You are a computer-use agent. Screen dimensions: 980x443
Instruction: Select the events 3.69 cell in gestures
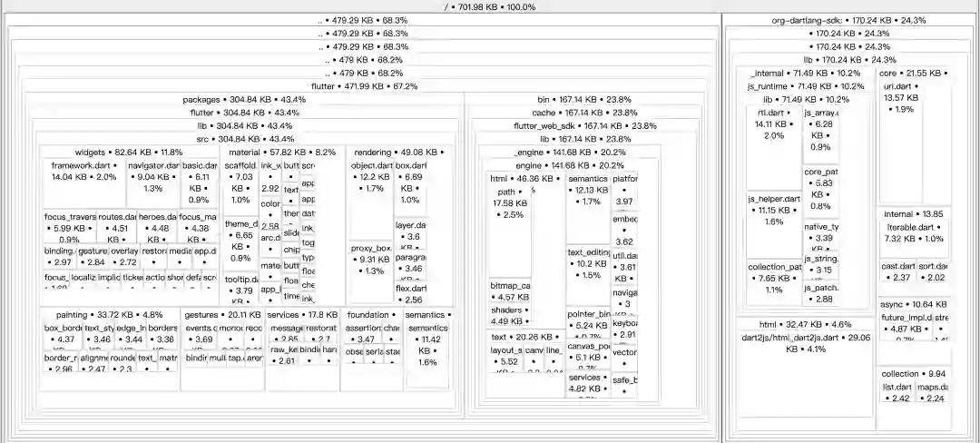click(201, 334)
